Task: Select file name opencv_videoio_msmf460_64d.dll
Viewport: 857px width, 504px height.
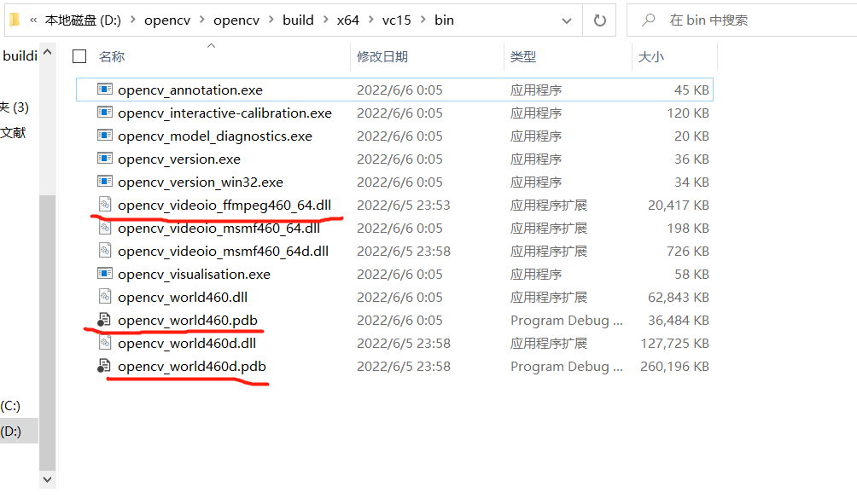Action: [x=223, y=252]
